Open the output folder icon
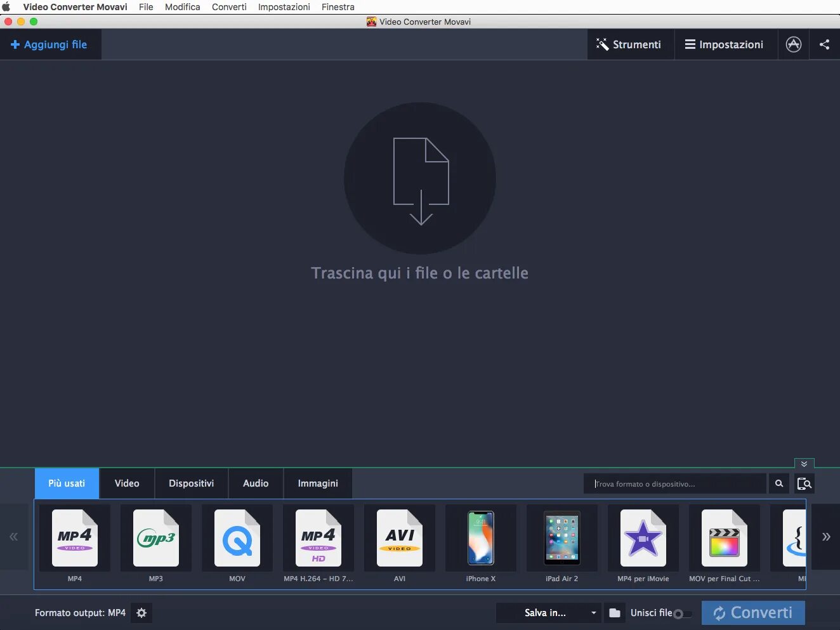This screenshot has width=840, height=630. (614, 613)
